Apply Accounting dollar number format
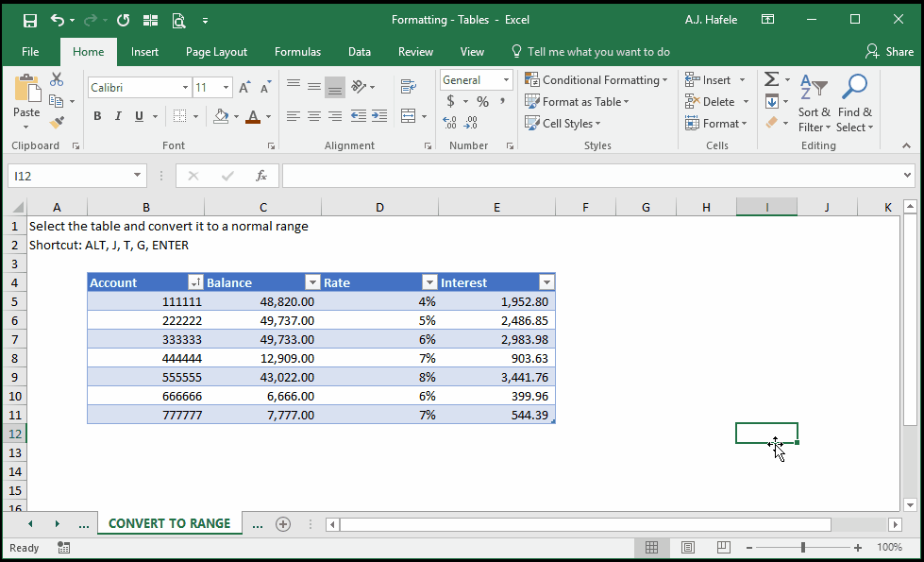The image size is (924, 562). tap(450, 101)
